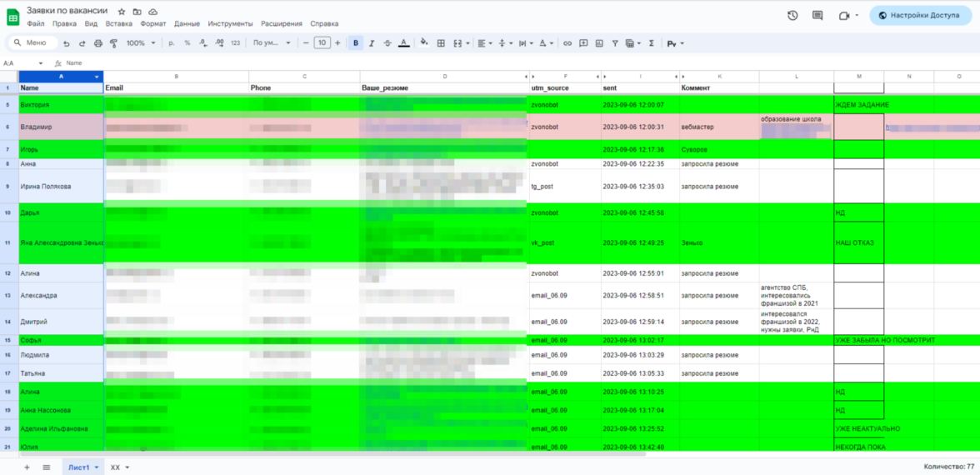Click the Insert link icon
Image resolution: width=980 pixels, height=475 pixels.
click(x=567, y=43)
